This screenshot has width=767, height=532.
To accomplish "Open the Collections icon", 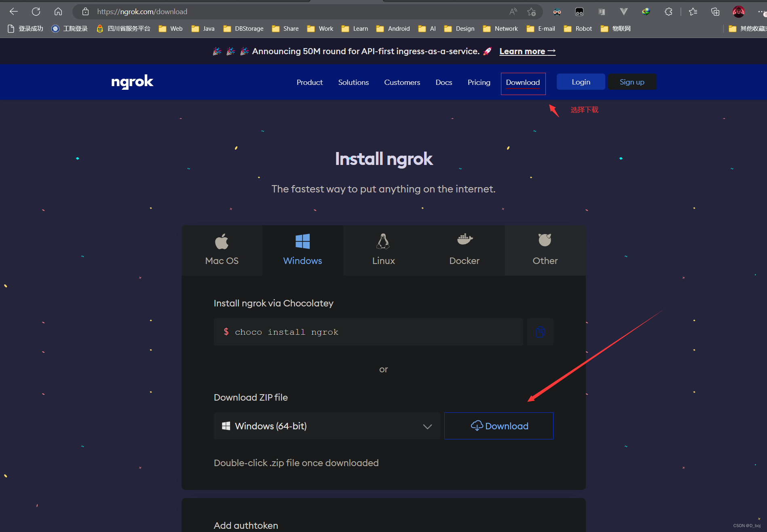I will click(715, 12).
